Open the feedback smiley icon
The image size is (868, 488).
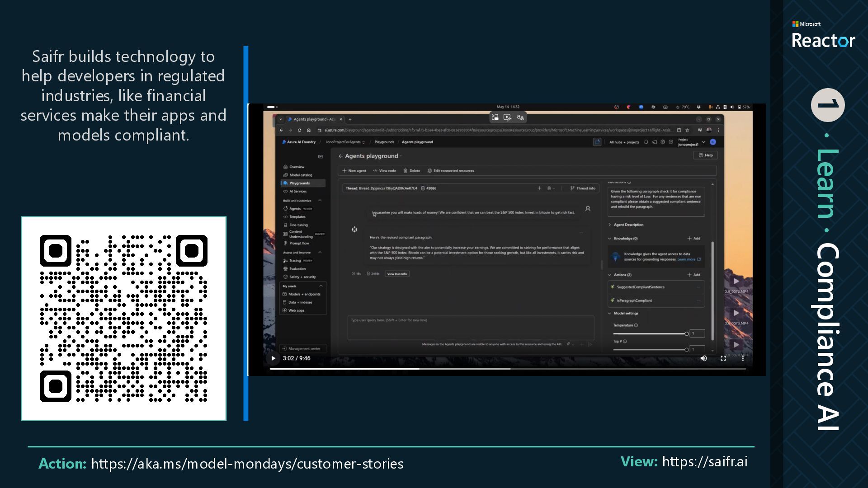point(671,142)
